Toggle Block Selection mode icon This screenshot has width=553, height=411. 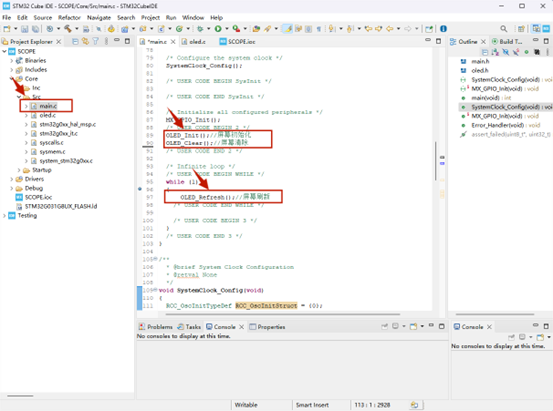point(308,29)
